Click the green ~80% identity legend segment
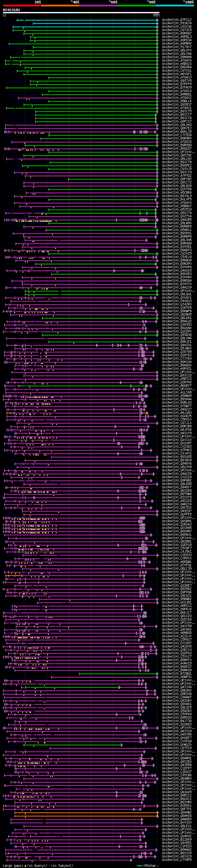This screenshot has height=868, width=197. point(137,6)
